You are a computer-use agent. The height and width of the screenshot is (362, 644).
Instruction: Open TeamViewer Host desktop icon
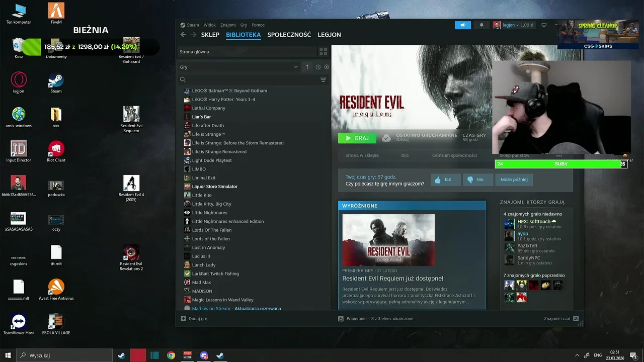tap(19, 324)
